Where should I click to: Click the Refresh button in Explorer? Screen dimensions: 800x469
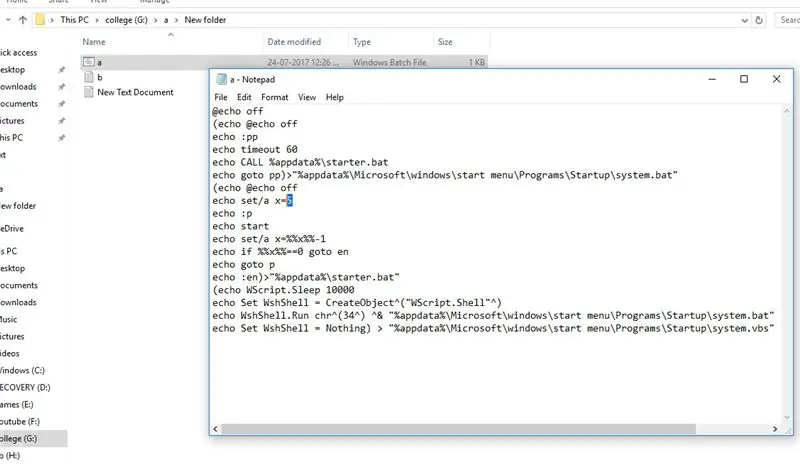tap(759, 20)
